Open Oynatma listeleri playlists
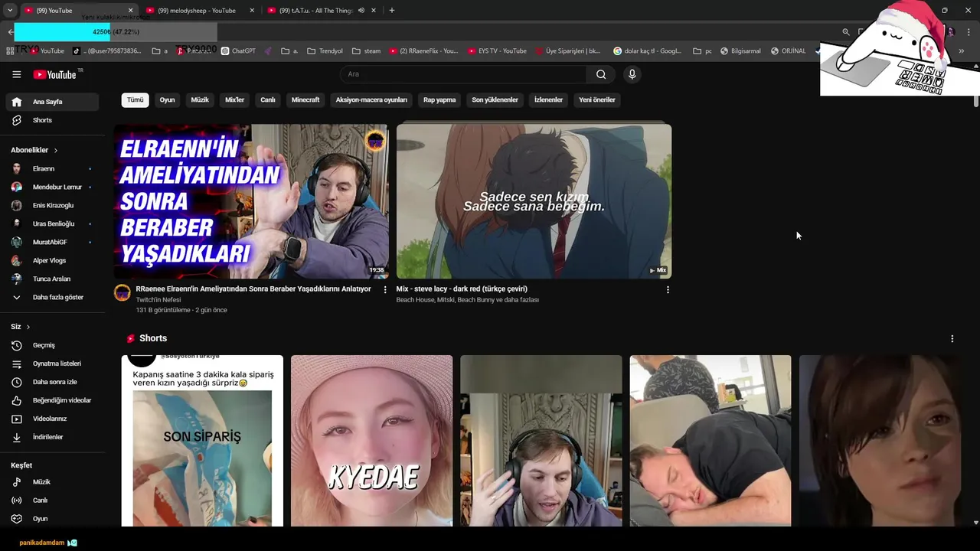The width and height of the screenshot is (980, 551). tap(52, 364)
